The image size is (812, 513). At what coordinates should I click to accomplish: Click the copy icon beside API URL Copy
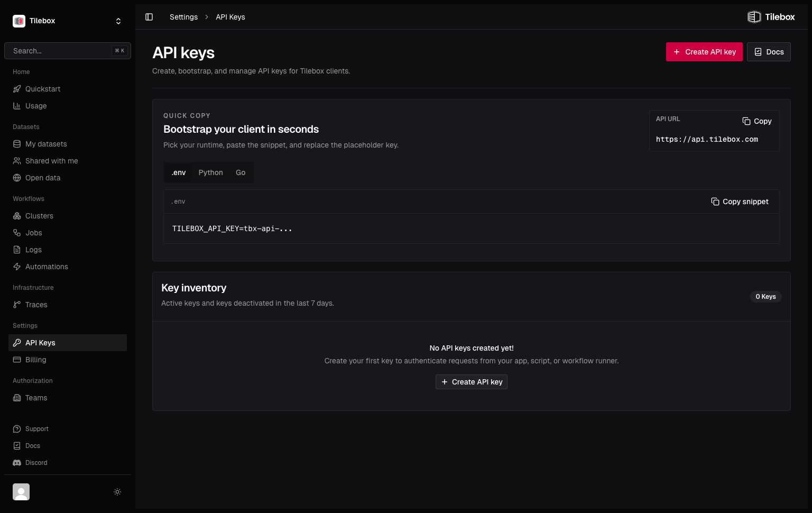pyautogui.click(x=746, y=121)
